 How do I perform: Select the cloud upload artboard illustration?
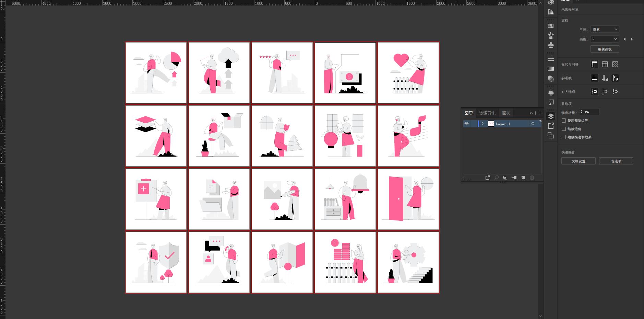click(219, 73)
